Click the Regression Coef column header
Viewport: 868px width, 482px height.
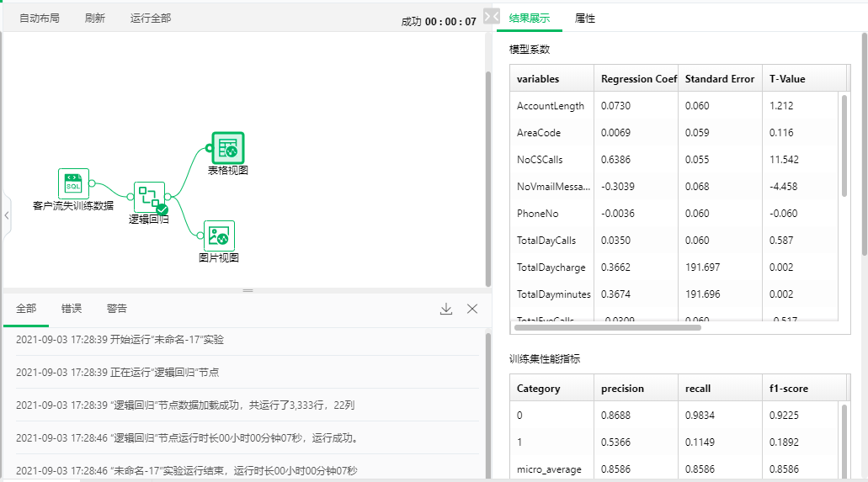click(638, 79)
